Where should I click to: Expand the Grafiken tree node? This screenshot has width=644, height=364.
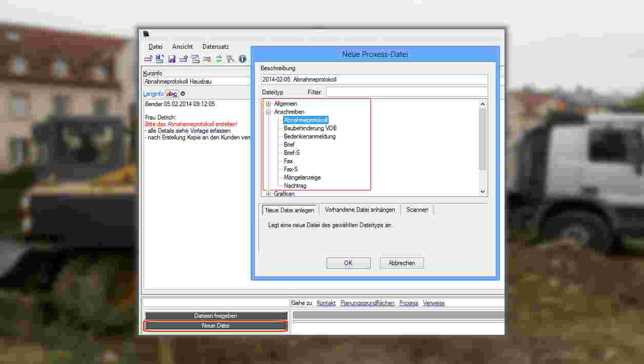268,194
